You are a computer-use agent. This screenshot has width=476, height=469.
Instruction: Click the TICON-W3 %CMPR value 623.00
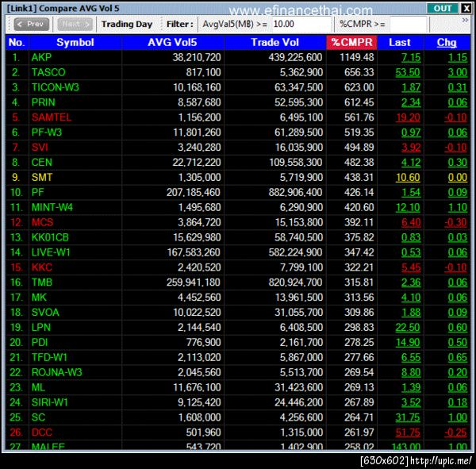(359, 87)
